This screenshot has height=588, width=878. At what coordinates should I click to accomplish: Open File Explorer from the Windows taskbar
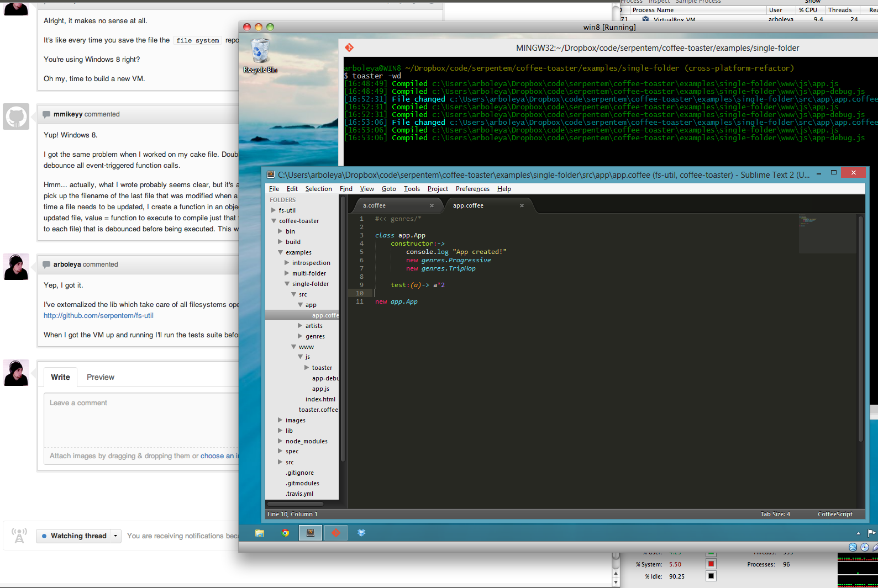point(260,533)
